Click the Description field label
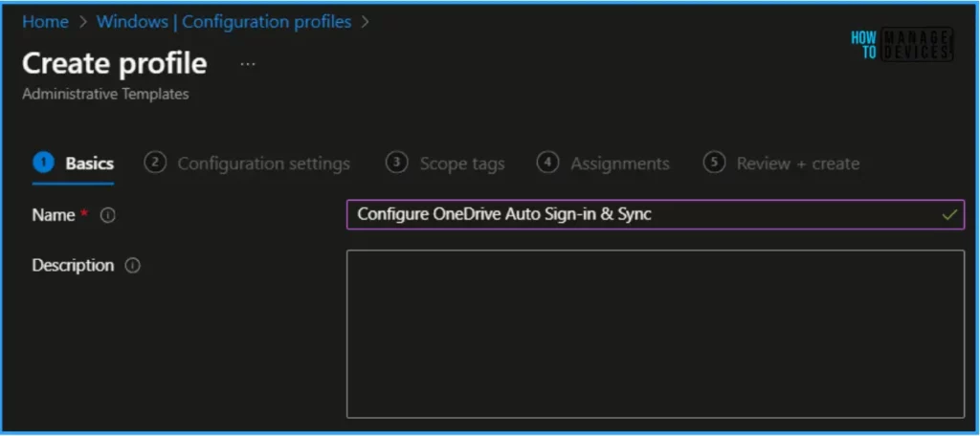 (73, 266)
